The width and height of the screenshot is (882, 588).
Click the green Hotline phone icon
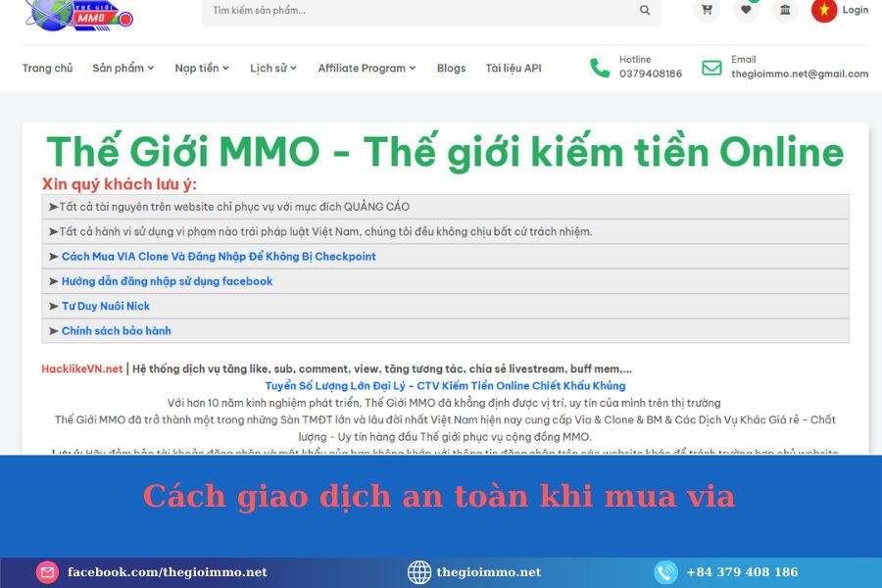pos(600,68)
